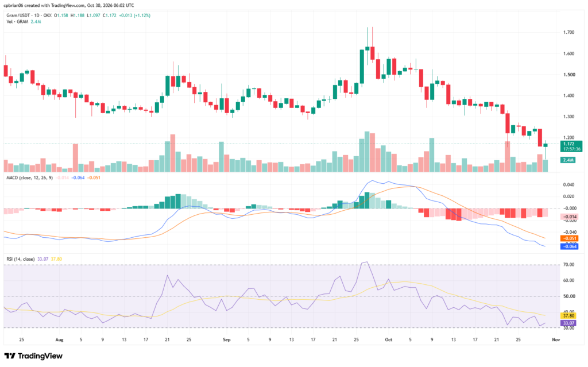The width and height of the screenshot is (588, 367).
Task: Click the chart attribution line with Oct 30, 2026
Action: point(69,5)
